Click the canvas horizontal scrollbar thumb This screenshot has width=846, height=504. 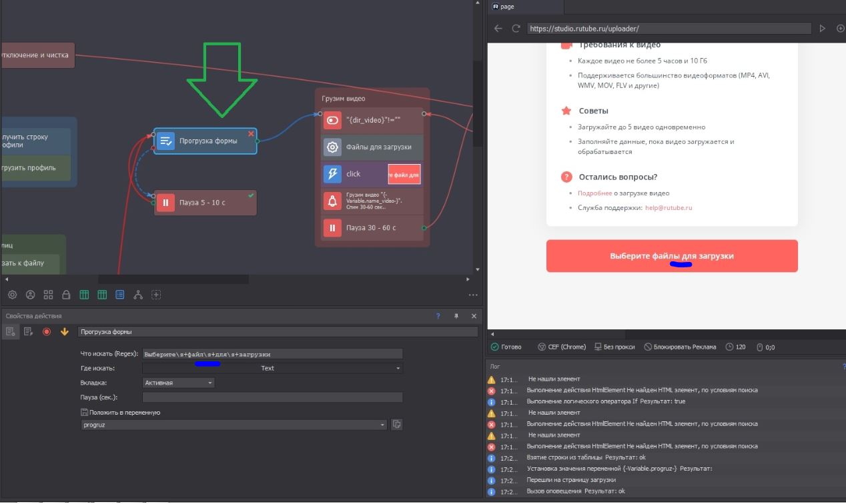173,279
